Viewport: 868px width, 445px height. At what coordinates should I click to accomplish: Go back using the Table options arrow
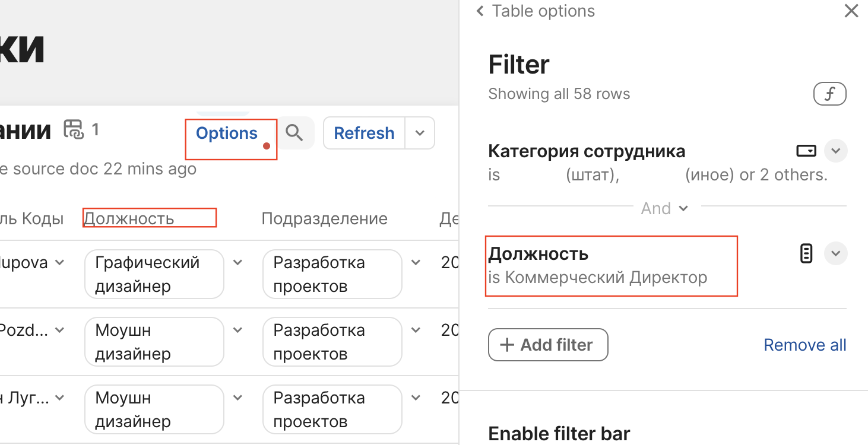(x=480, y=11)
